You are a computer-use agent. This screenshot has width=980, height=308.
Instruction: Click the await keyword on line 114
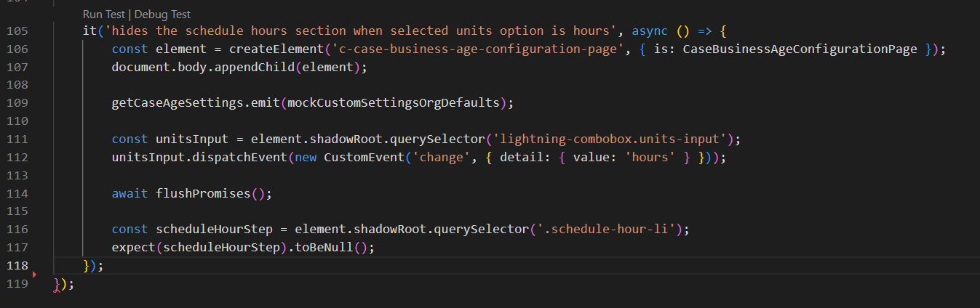(x=130, y=193)
